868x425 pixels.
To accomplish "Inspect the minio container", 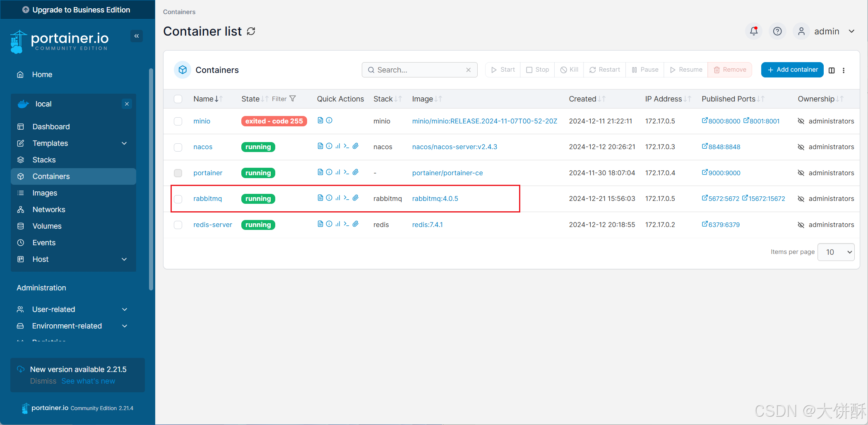I will click(x=329, y=120).
